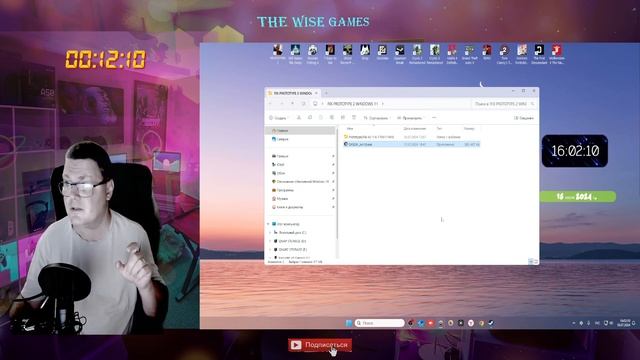Viewport: 640px width, 360px height.
Task: Click the Explorer sidebar vertical scrollbar
Action: point(337,184)
